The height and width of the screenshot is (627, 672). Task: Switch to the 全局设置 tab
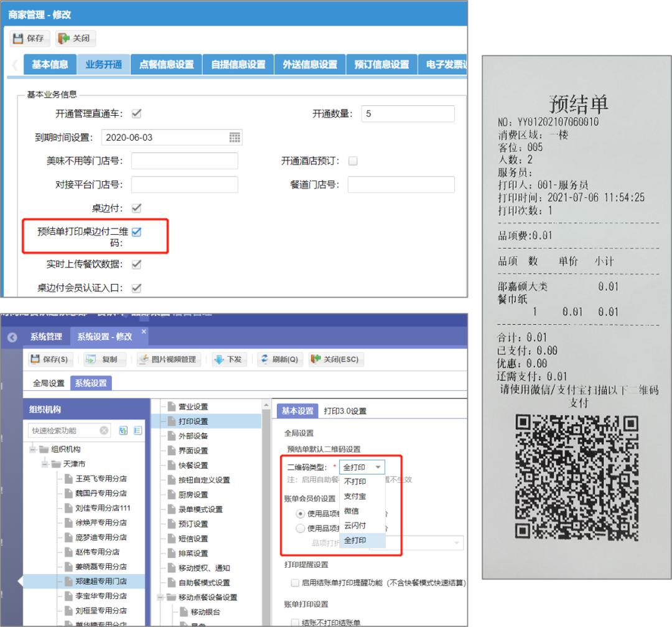49,383
